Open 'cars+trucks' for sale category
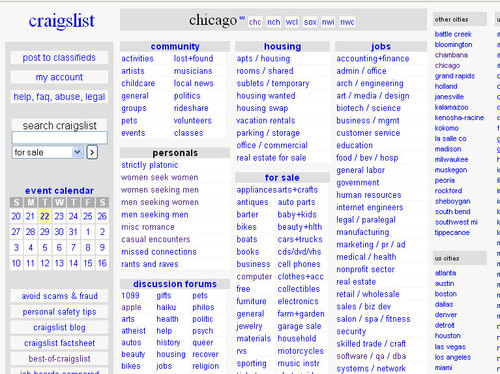 (300, 240)
